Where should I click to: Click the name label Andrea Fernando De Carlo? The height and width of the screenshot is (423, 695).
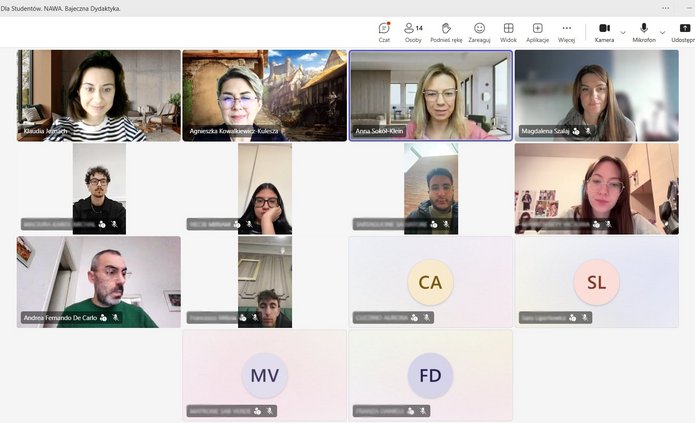click(x=60, y=317)
